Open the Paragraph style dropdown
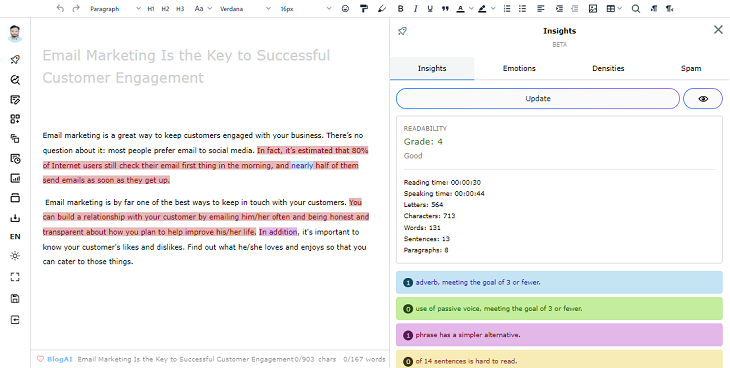The width and height of the screenshot is (730, 368). 115,8
